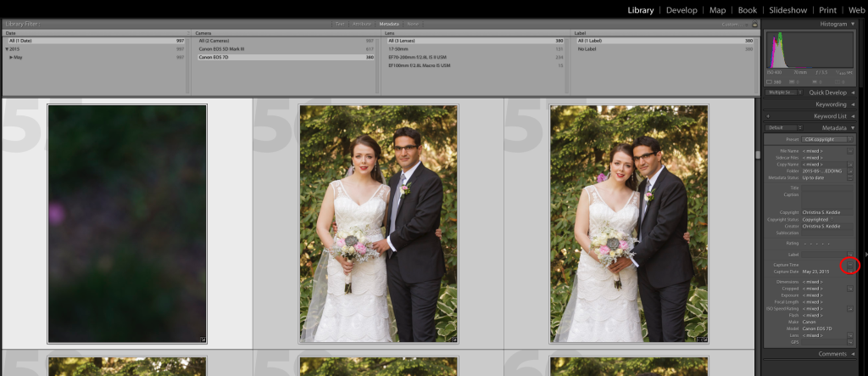Viewport: 868px width, 376px height.
Task: Click the filter lock icon
Action: click(754, 25)
